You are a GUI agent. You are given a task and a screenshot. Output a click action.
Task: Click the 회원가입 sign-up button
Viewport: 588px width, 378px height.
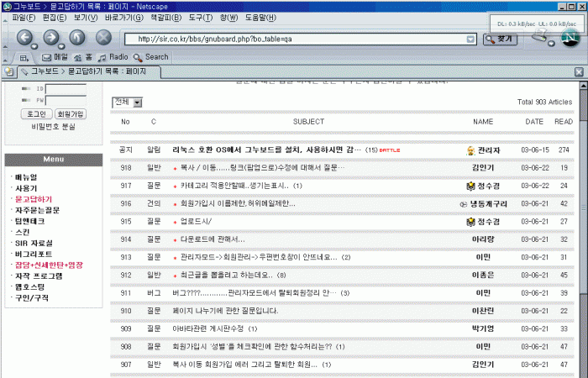tap(70, 114)
